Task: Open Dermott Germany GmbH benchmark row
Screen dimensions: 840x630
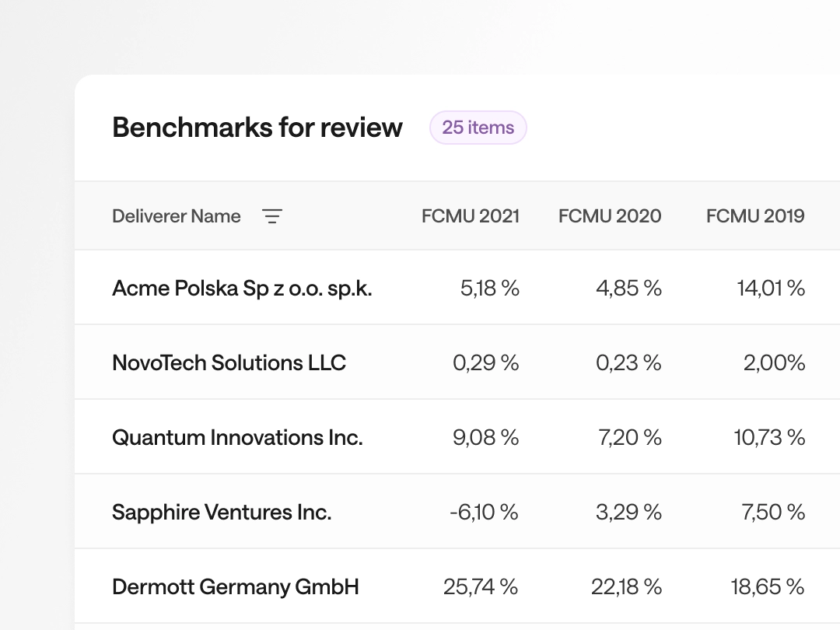Action: coord(236,586)
